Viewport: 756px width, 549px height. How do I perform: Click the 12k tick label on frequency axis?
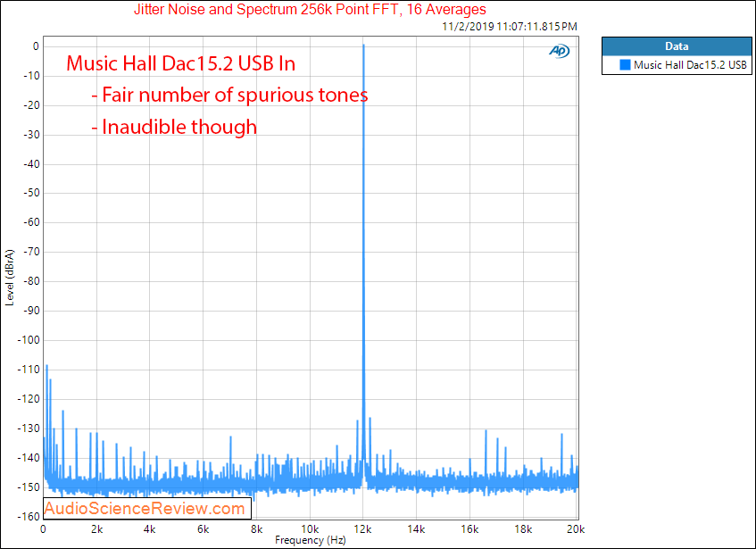coord(362,529)
